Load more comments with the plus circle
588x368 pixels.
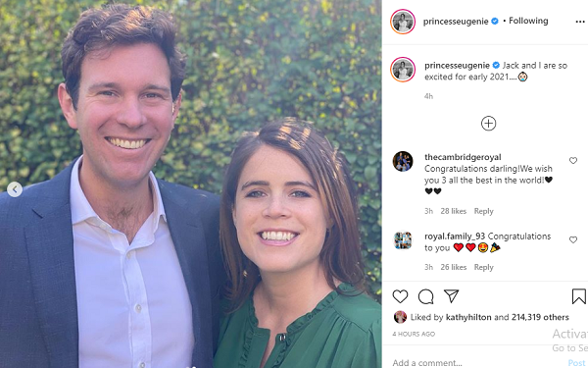point(489,124)
